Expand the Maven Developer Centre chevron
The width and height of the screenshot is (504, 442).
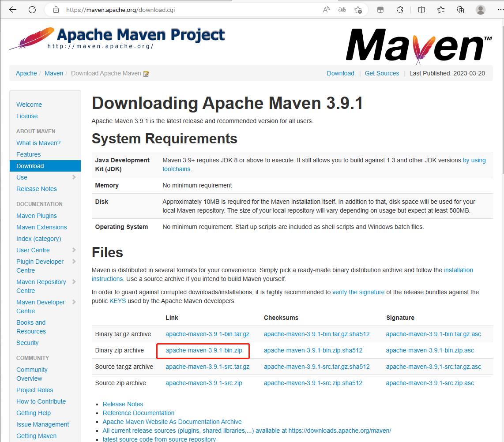(74, 302)
